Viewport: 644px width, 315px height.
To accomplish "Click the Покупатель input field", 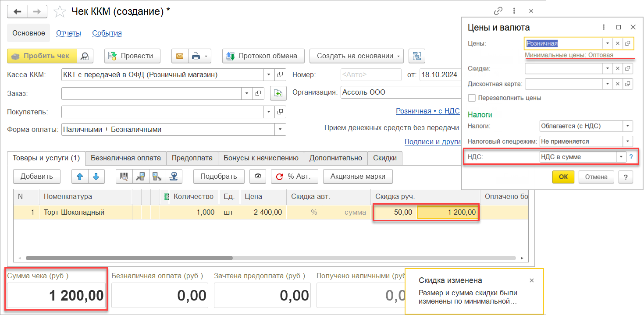I will [162, 112].
